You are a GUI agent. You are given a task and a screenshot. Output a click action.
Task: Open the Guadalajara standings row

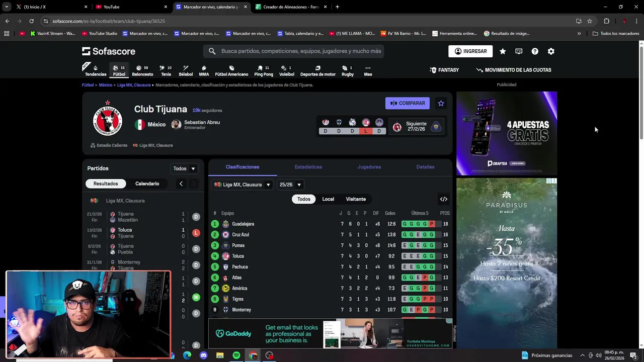pos(331,224)
